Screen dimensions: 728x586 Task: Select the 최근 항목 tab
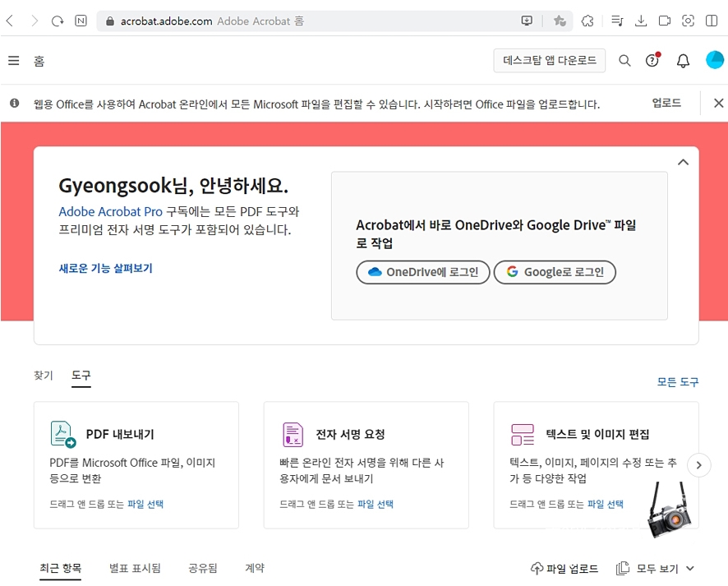coord(60,568)
